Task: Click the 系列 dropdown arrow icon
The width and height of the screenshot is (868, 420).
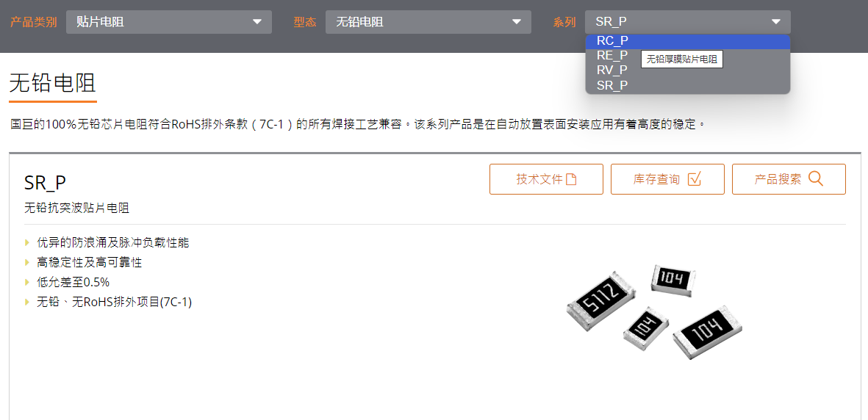Action: [776, 22]
